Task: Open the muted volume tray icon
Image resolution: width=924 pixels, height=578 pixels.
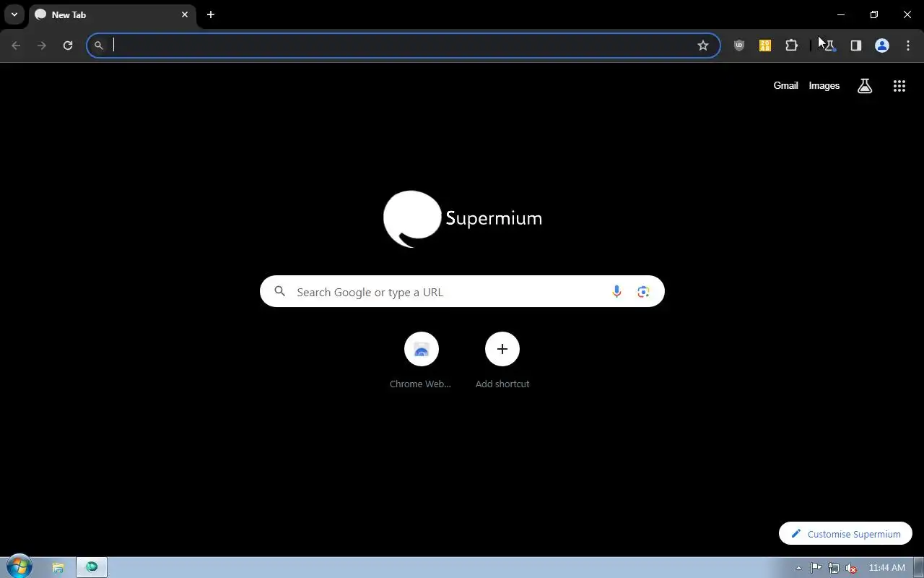Action: coord(851,568)
